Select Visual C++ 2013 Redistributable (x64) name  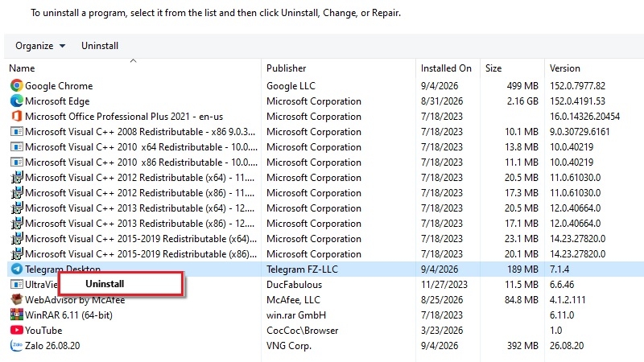139,208
